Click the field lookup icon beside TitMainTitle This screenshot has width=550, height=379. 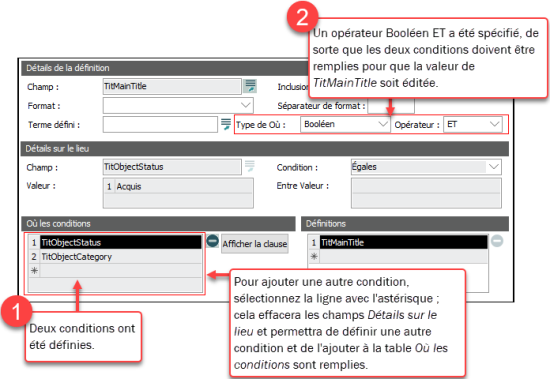pos(250,86)
